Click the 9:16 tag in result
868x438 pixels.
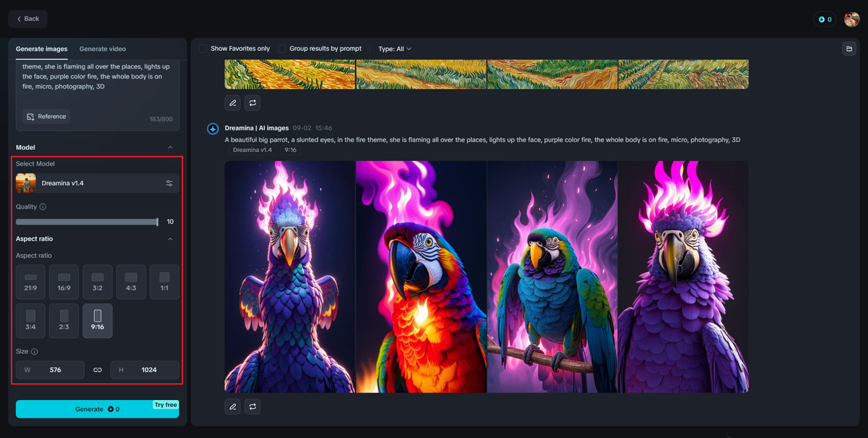pos(290,150)
